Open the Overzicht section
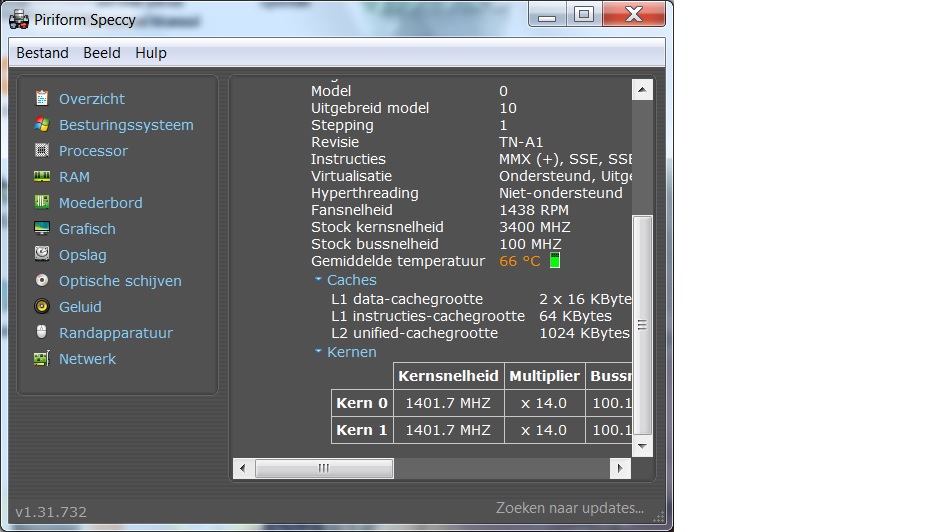Viewport: 929px width, 532px height. pyautogui.click(x=92, y=99)
